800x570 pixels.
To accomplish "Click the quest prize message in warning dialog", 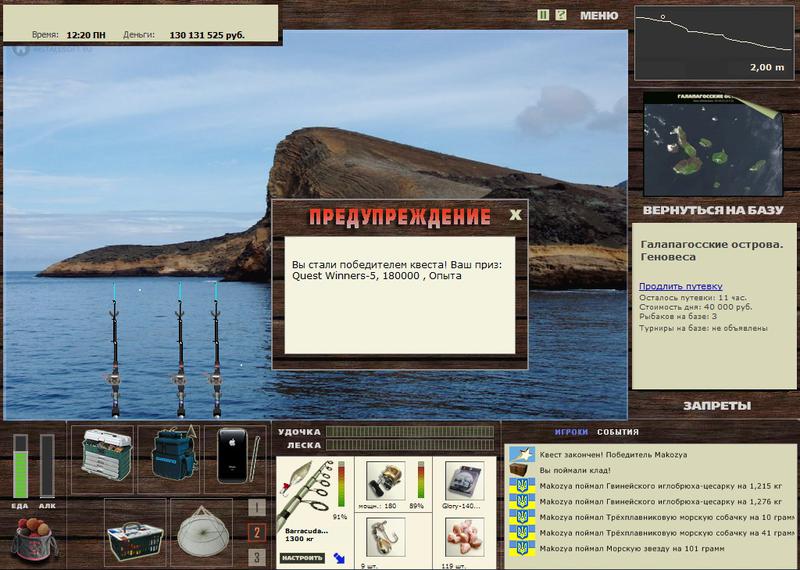I will click(x=397, y=270).
